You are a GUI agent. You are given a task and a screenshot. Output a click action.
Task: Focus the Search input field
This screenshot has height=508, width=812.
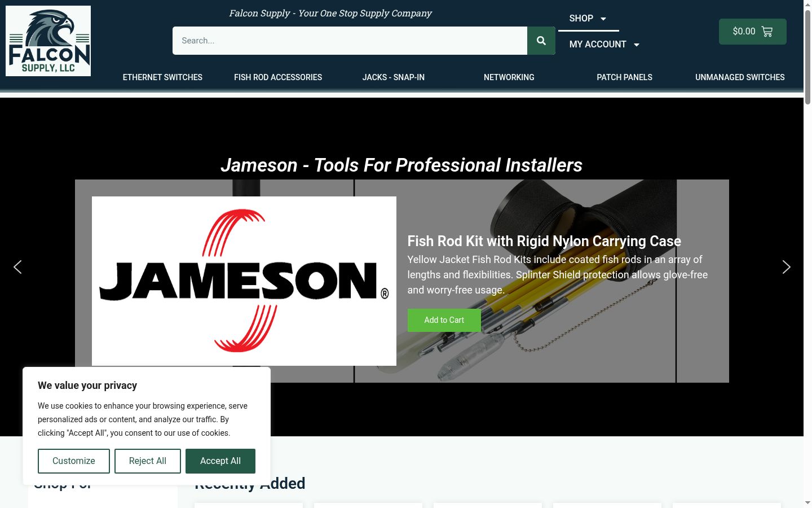click(x=350, y=41)
